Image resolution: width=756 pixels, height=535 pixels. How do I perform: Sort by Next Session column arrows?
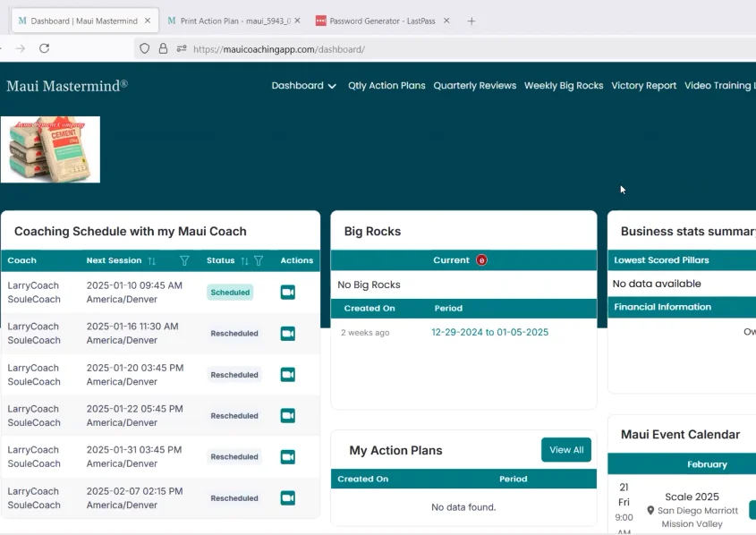click(x=152, y=261)
